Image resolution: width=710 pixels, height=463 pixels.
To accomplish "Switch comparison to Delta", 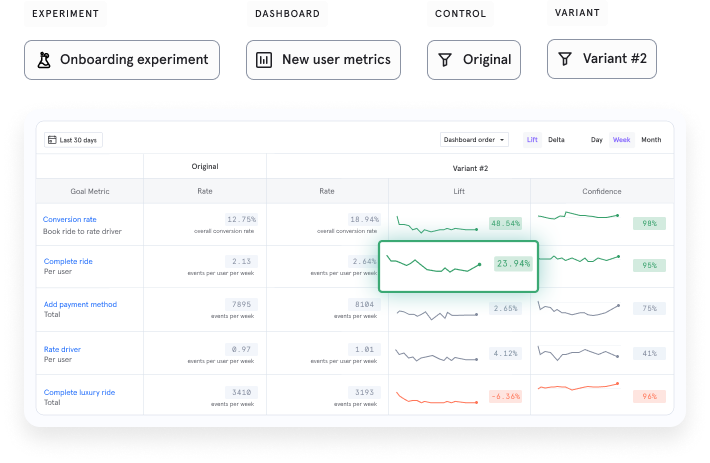I will point(556,139).
